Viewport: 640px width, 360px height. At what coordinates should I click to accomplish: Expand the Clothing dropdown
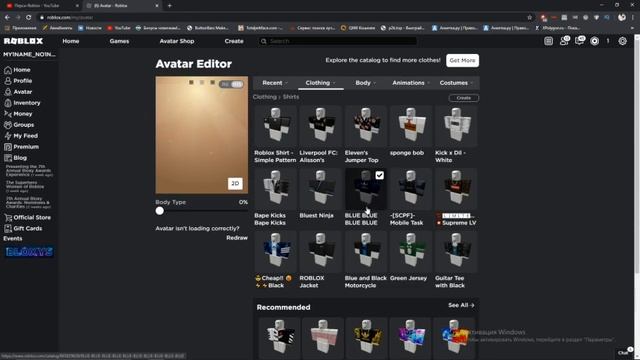[x=320, y=83]
